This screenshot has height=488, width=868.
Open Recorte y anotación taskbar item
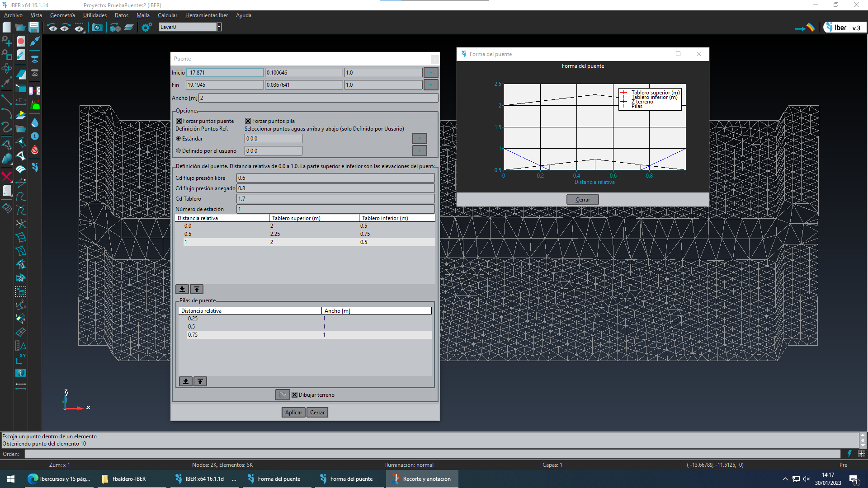(x=422, y=479)
